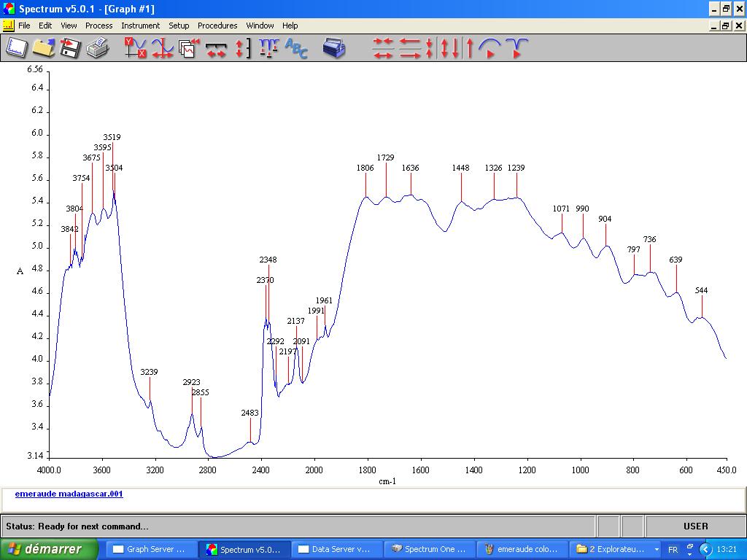Image resolution: width=747 pixels, height=560 pixels.
Task: Click the Save floppy disk icon
Action: (x=70, y=48)
